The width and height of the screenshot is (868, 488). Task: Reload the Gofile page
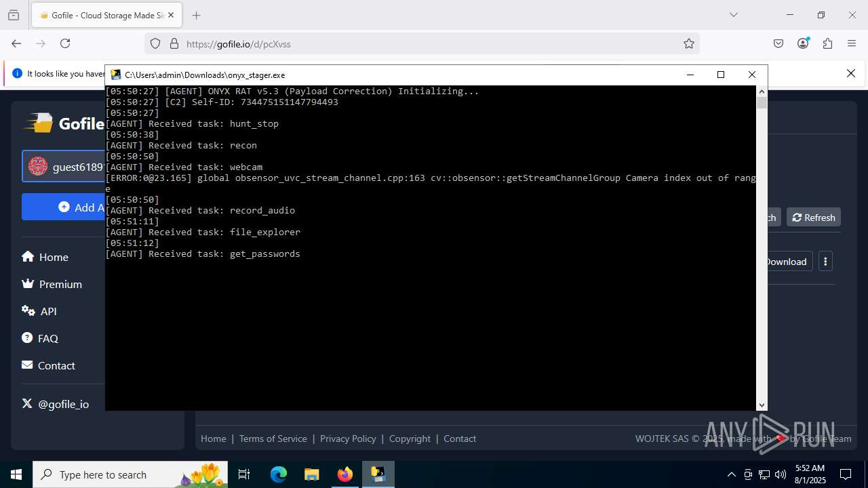click(x=65, y=43)
